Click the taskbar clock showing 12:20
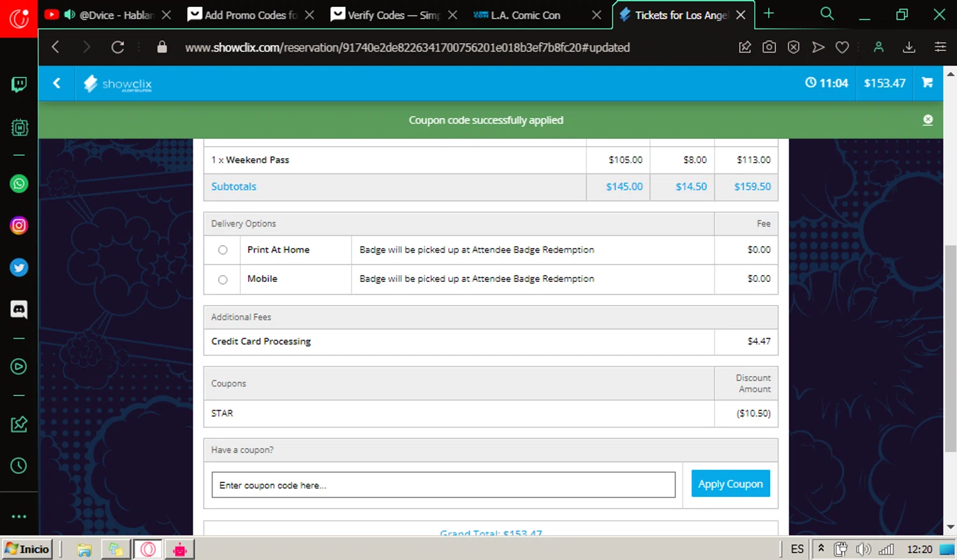This screenshot has height=560, width=957. point(919,549)
